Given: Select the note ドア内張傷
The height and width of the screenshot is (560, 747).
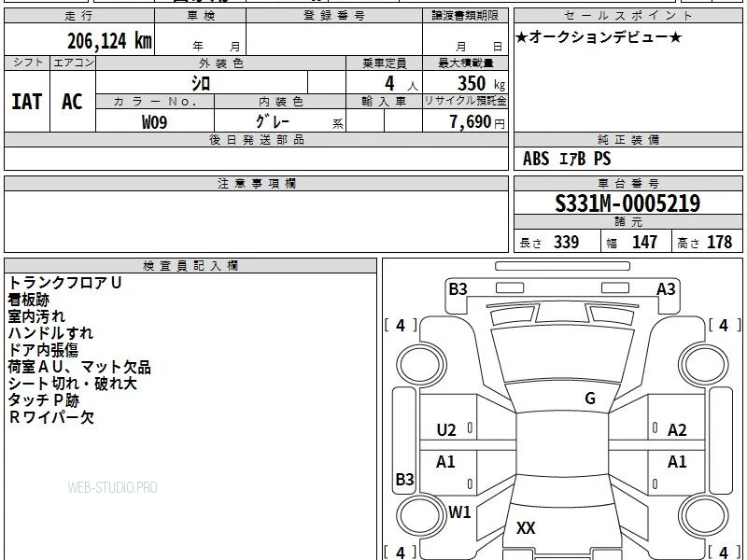Looking at the screenshot, I should click(x=43, y=350).
